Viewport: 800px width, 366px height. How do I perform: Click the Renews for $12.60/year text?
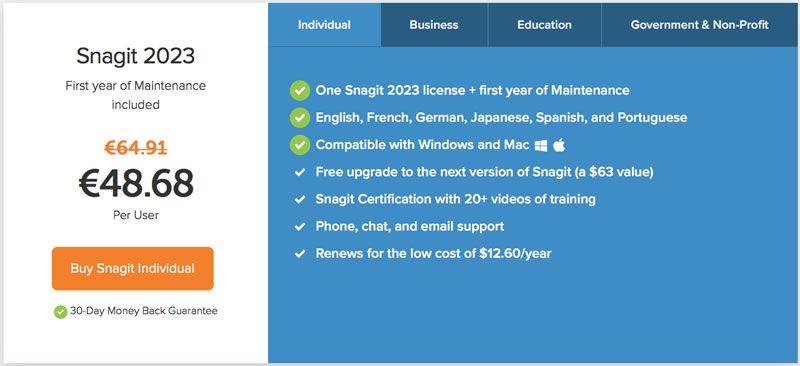(433, 254)
